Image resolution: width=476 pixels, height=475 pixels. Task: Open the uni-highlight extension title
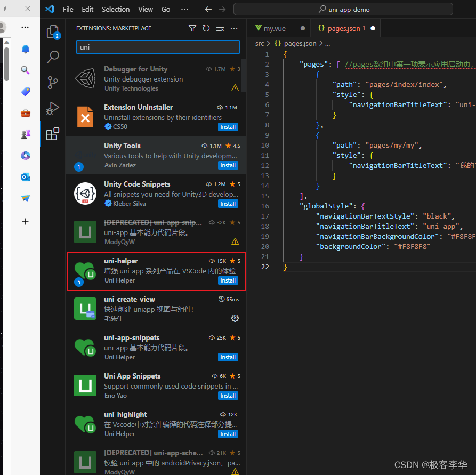pyautogui.click(x=125, y=415)
